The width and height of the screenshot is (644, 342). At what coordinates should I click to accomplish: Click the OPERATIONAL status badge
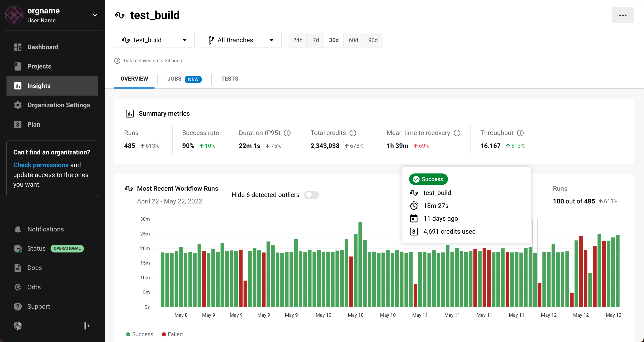[x=67, y=248]
